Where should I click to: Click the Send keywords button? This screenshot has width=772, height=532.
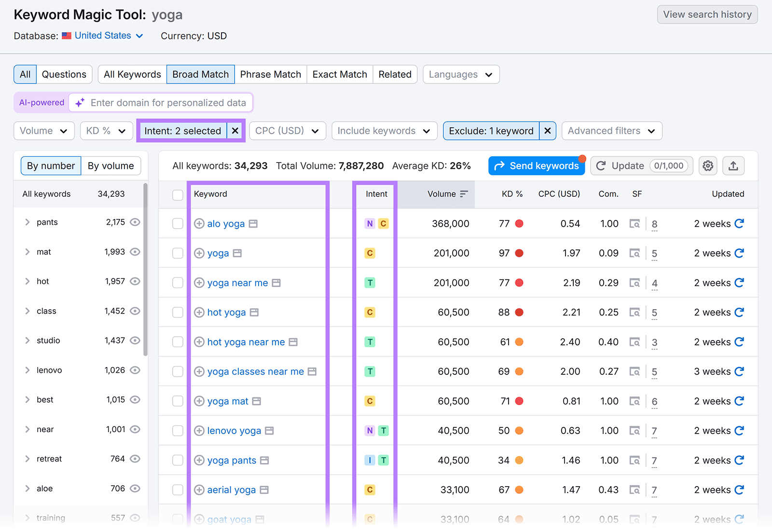pos(536,165)
